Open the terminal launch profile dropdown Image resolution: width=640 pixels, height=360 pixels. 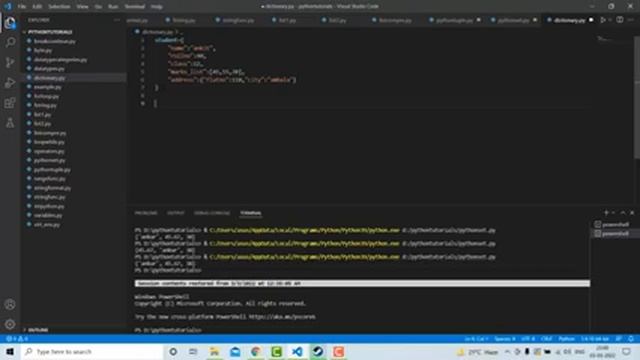click(613, 213)
